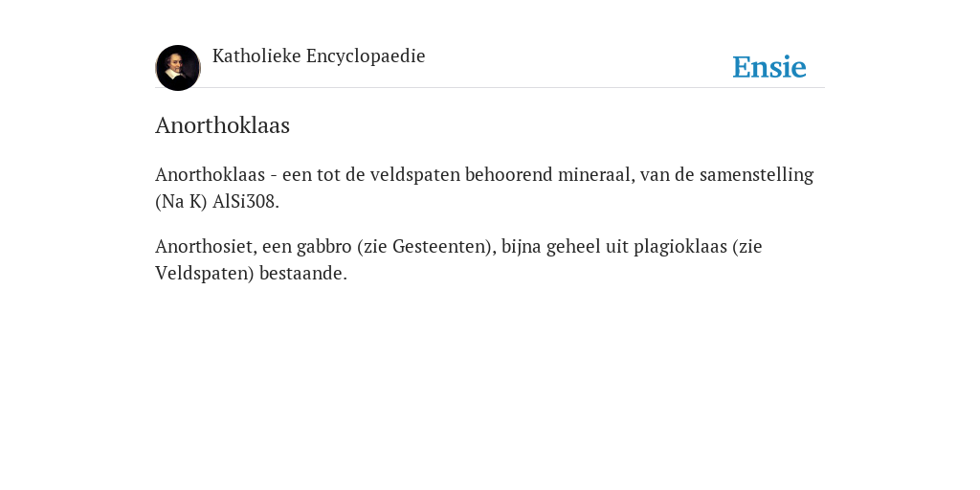Screen dimensions: 980x490
Task: Click the word plagioklaas
Action: tap(680, 247)
